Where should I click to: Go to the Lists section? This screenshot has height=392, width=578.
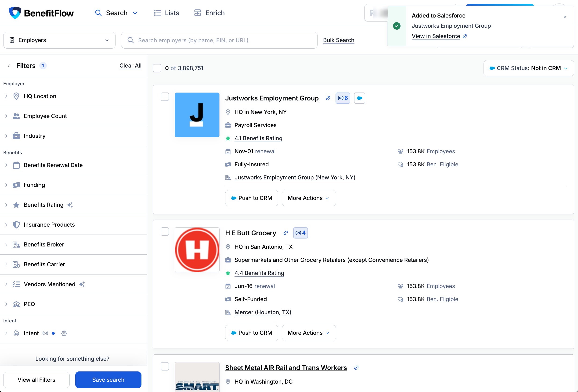(x=166, y=13)
